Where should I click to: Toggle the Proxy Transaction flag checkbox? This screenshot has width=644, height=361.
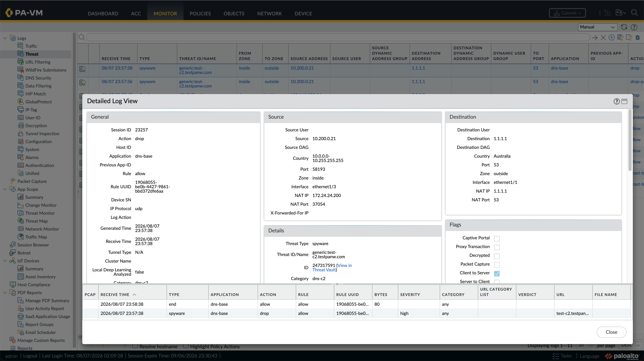pyautogui.click(x=497, y=247)
